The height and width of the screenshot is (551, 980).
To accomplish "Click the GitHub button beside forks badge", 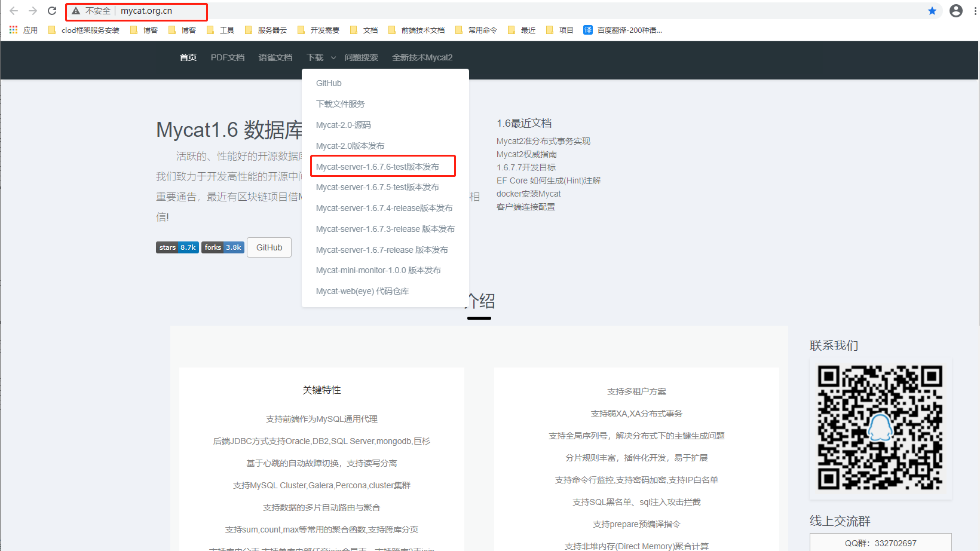I will pos(269,247).
